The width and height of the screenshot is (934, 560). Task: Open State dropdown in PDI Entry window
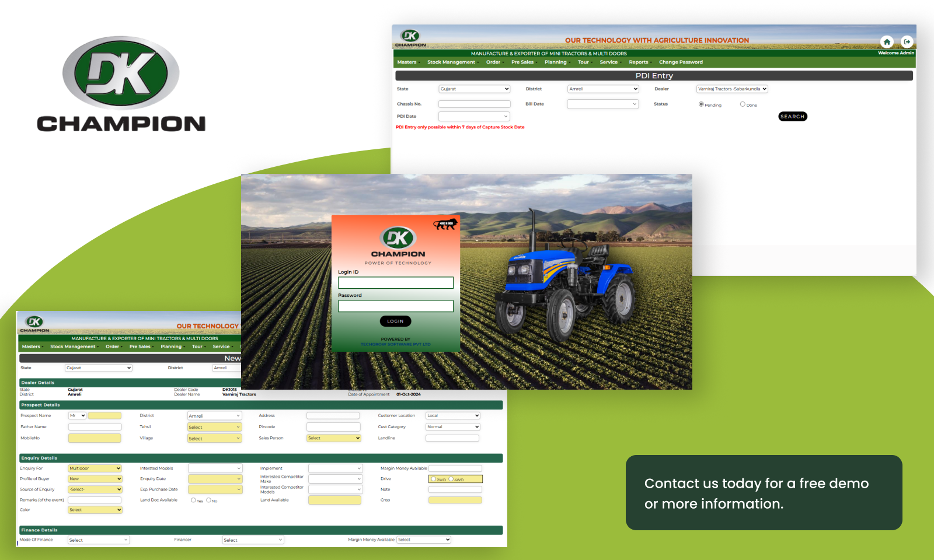475,89
